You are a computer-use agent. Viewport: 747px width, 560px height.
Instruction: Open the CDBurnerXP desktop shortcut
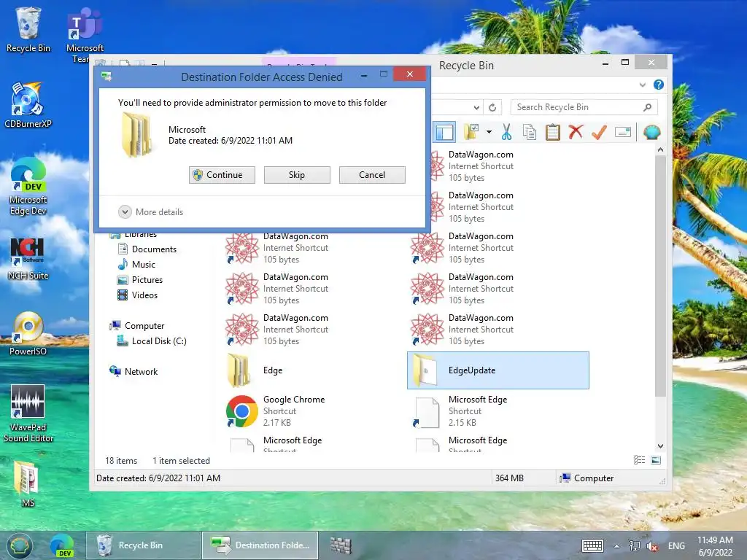click(28, 105)
